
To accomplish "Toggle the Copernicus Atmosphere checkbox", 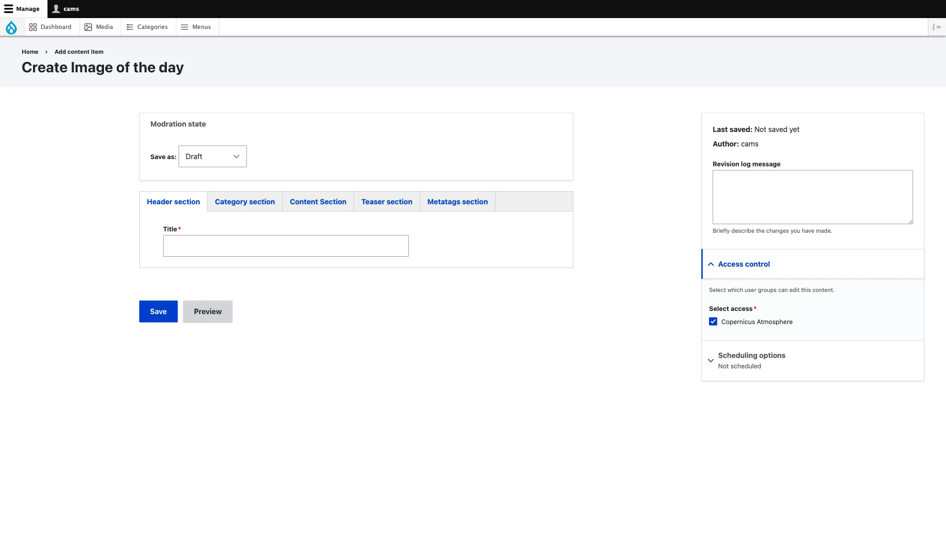I will tap(713, 321).
